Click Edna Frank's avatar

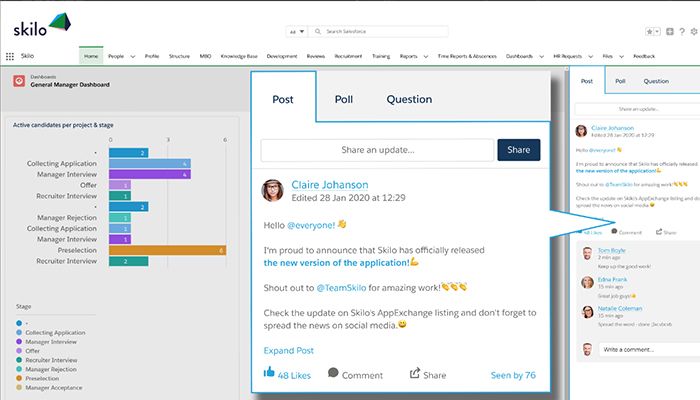pyautogui.click(x=588, y=282)
